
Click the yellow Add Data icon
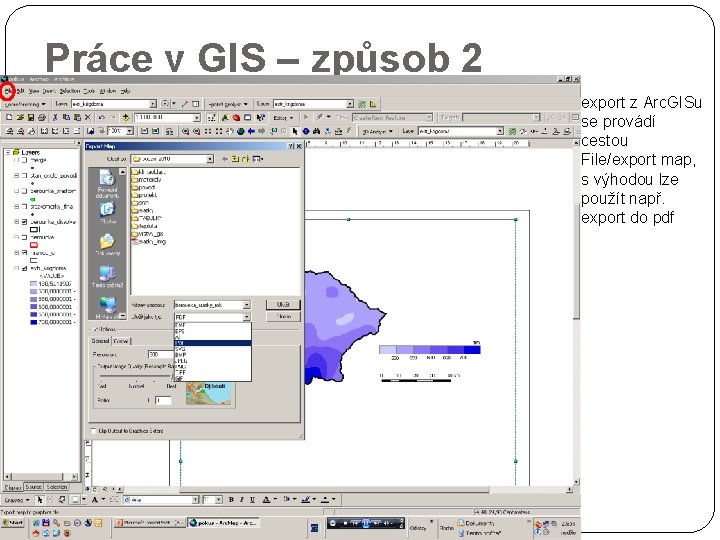125,118
